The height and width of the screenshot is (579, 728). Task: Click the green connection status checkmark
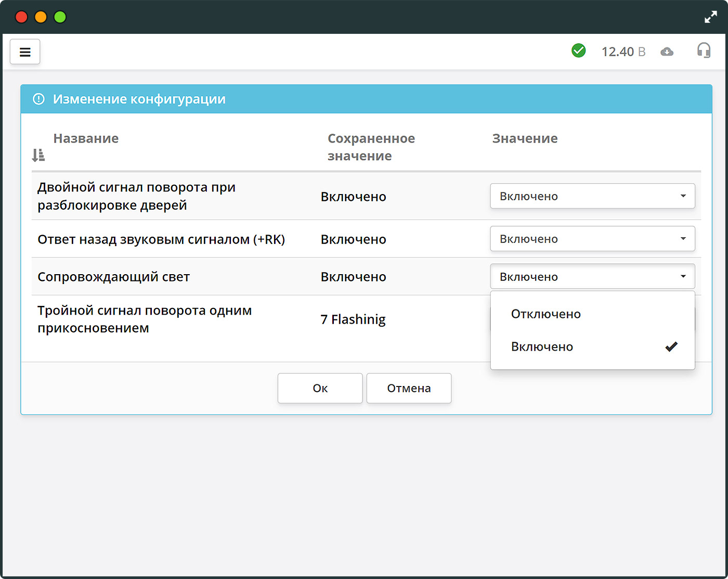[x=578, y=50]
